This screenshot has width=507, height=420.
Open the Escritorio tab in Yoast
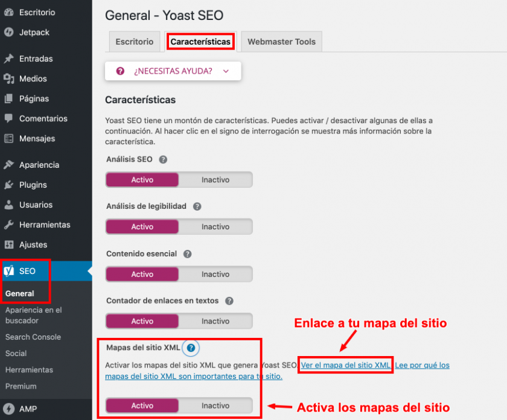134,41
